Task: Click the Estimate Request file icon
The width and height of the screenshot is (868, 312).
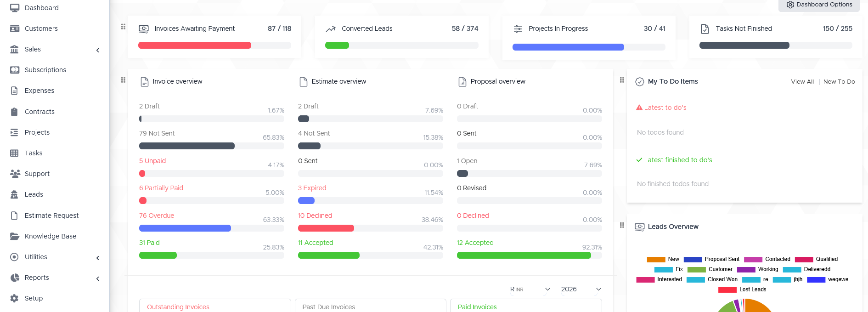Action: pos(15,216)
